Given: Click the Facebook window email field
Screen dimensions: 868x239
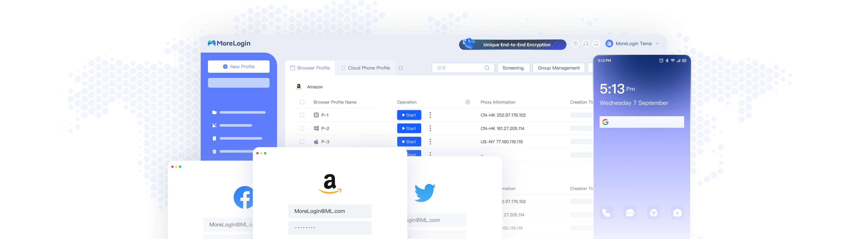Looking at the screenshot, I should pyautogui.click(x=228, y=225).
